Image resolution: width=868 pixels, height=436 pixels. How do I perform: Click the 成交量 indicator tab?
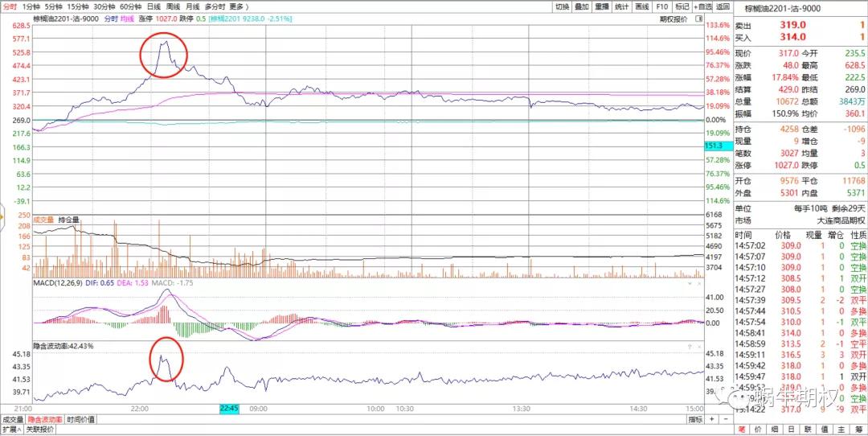pyautogui.click(x=12, y=419)
